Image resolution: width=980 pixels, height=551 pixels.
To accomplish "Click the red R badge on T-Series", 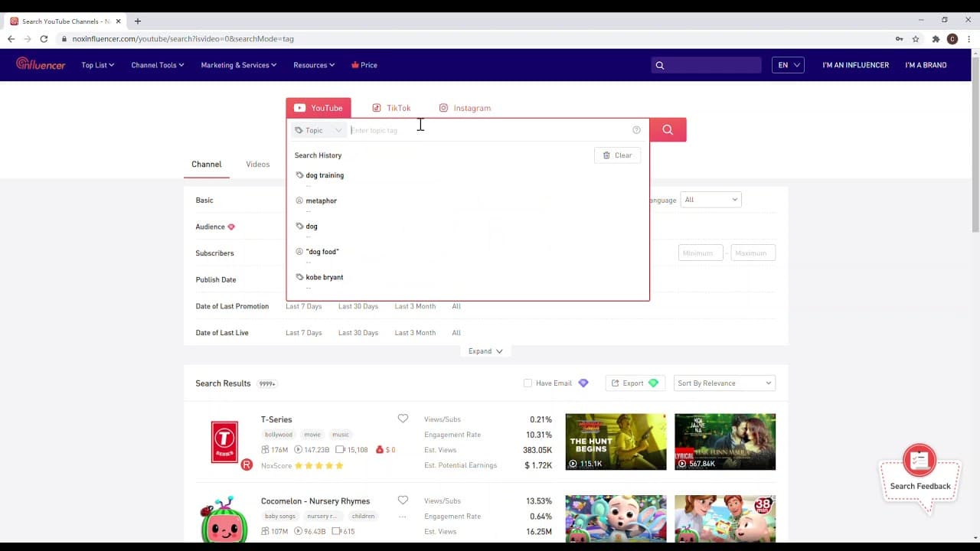I will 247,465.
